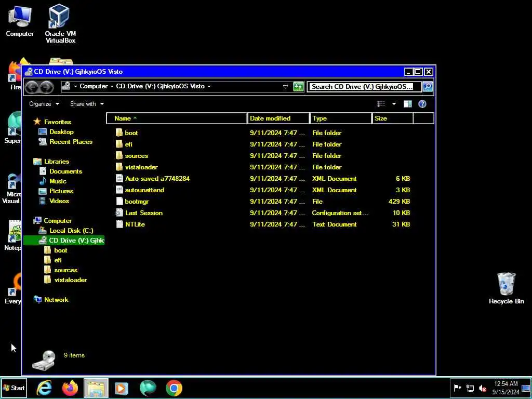The image size is (532, 399).
Task: Go forward with the Explorer forward arrow
Action: click(x=46, y=87)
